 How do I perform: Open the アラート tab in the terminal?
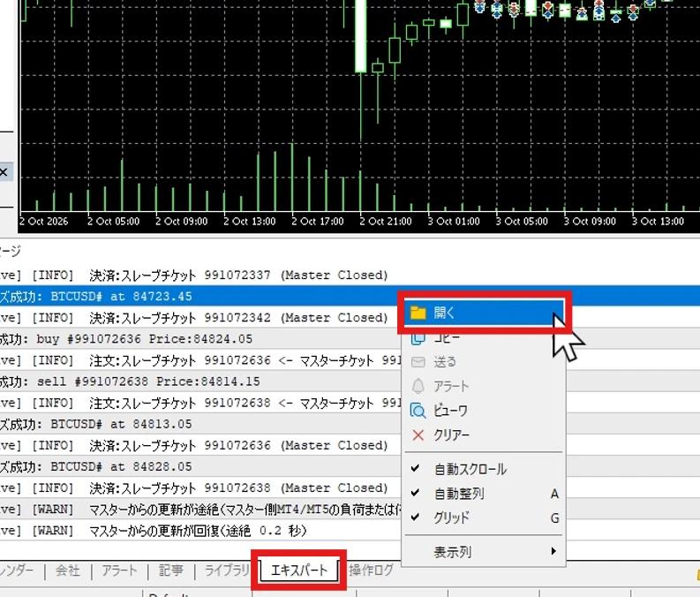coord(119,571)
